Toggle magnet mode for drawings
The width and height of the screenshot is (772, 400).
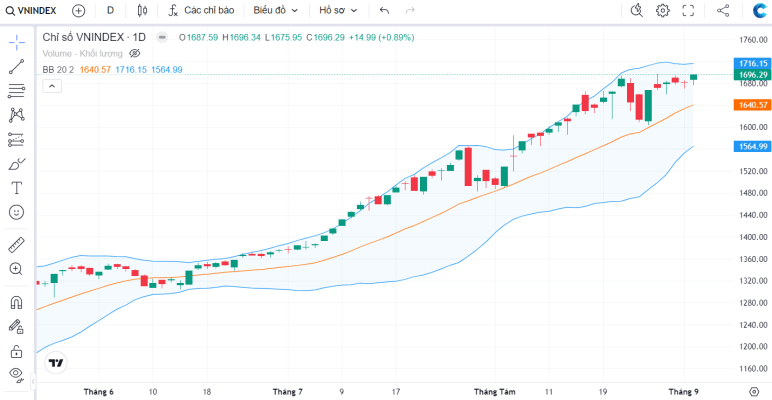coord(16,301)
